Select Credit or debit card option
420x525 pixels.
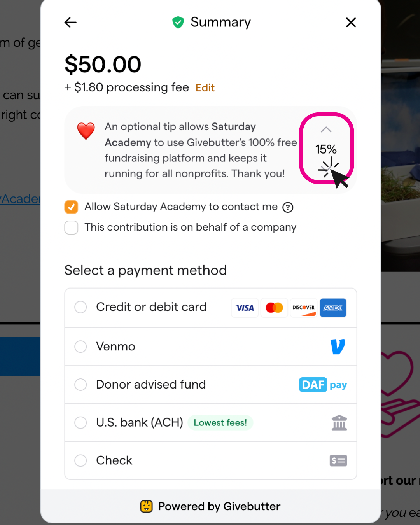[81, 307]
